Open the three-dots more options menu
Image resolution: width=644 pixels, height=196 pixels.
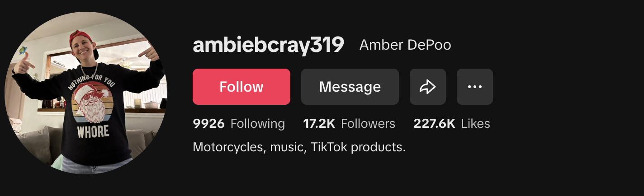click(475, 87)
